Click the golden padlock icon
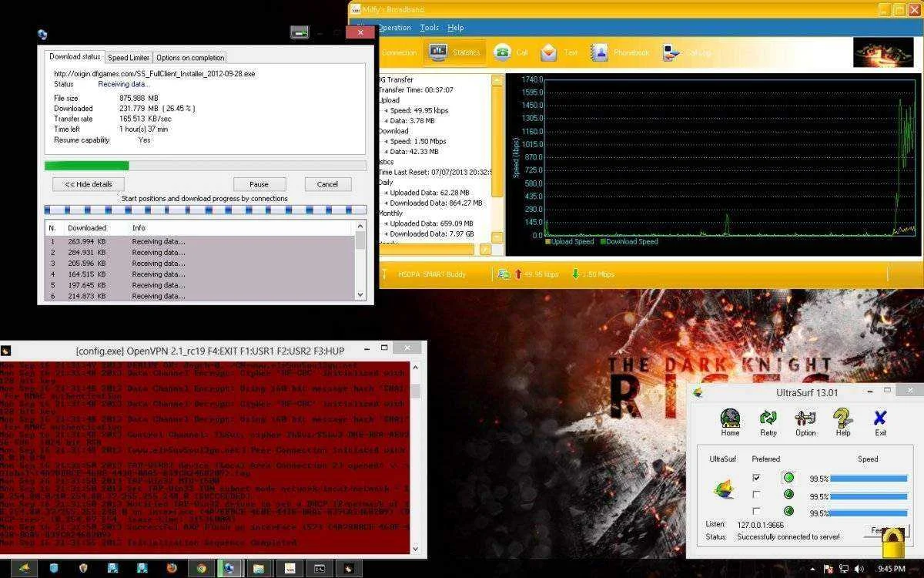Image resolution: width=924 pixels, height=578 pixels. pyautogui.click(x=893, y=543)
